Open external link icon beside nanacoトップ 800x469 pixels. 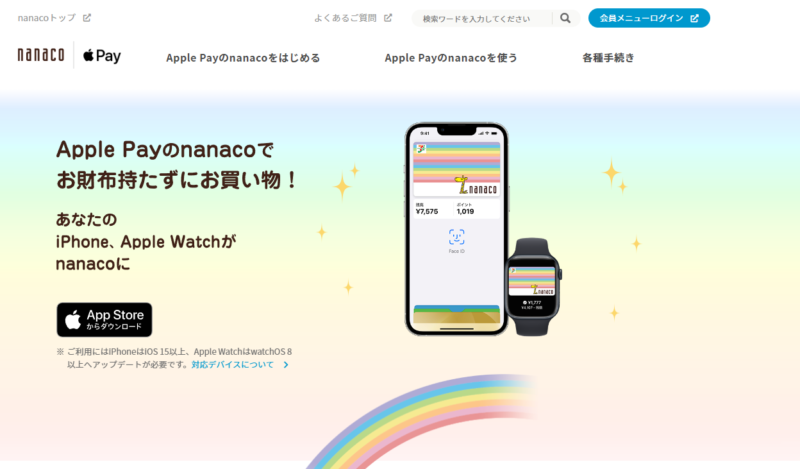(x=87, y=18)
